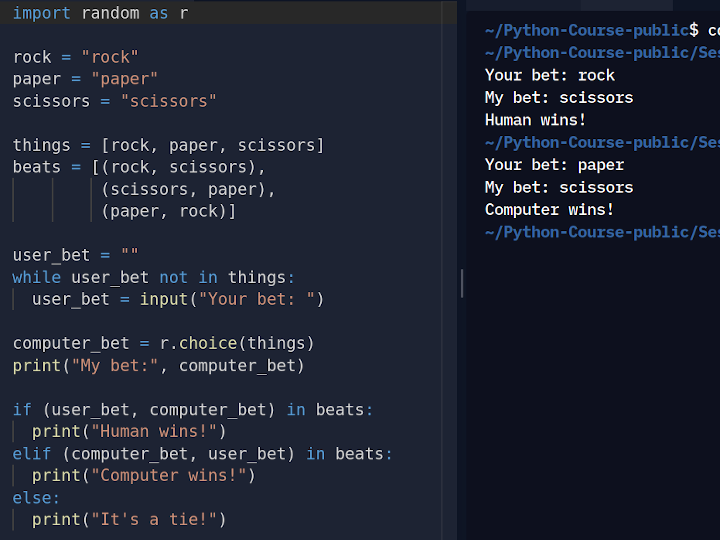Click the 'while' keyword in the loop line
Image resolution: width=720 pixels, height=540 pixels.
point(36,277)
